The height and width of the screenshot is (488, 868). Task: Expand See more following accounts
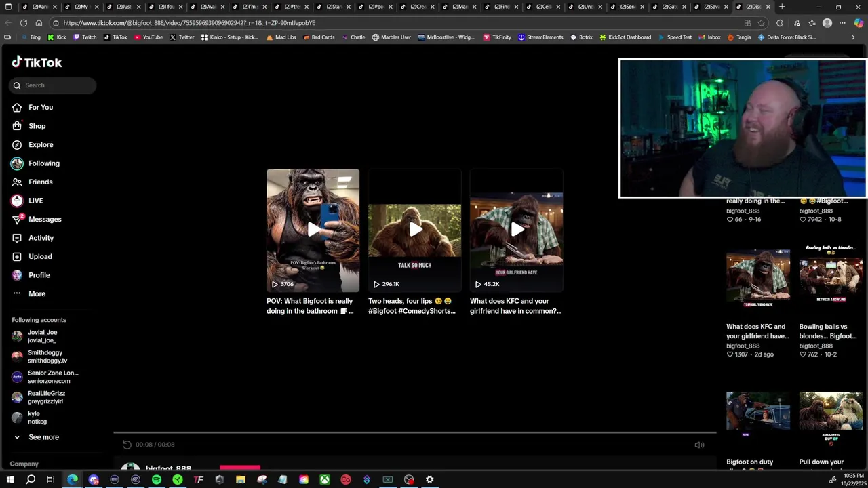(x=35, y=437)
